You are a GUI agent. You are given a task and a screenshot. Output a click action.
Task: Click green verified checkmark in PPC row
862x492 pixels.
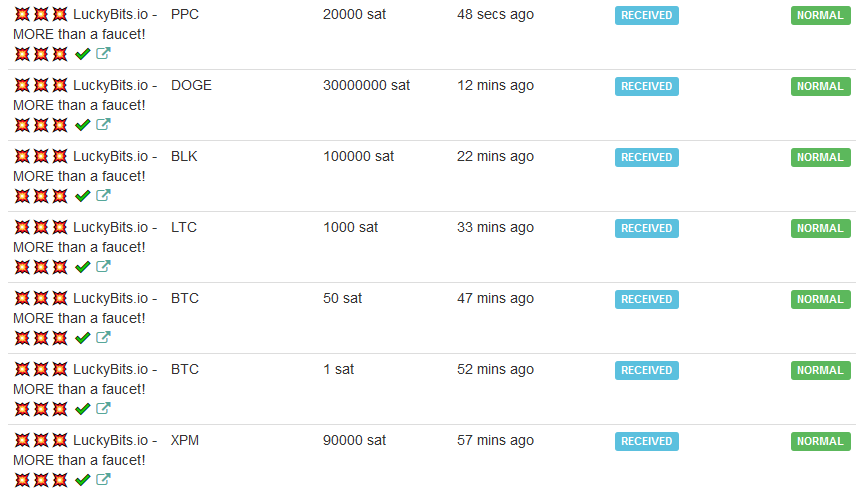point(82,54)
